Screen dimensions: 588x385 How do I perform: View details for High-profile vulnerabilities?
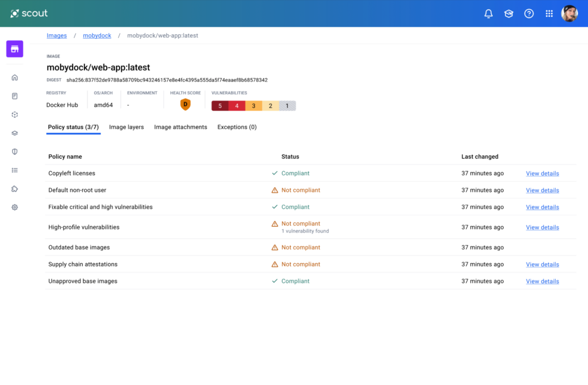(542, 227)
